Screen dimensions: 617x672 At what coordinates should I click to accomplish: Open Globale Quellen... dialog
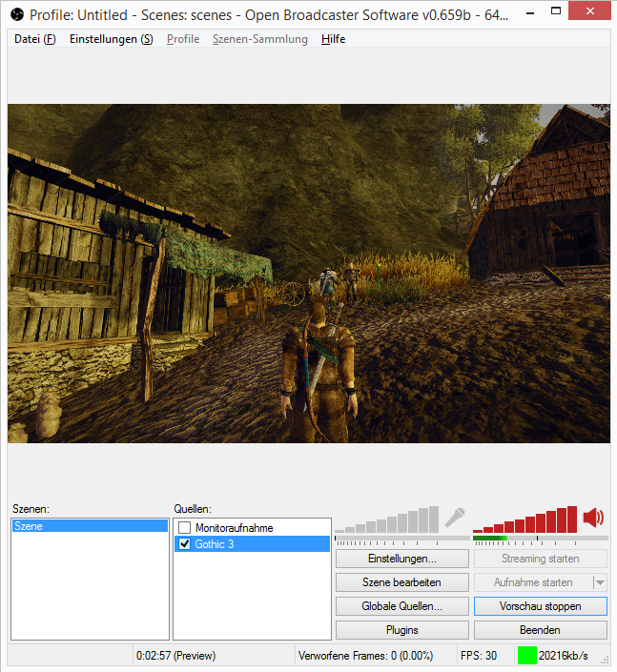click(402, 606)
